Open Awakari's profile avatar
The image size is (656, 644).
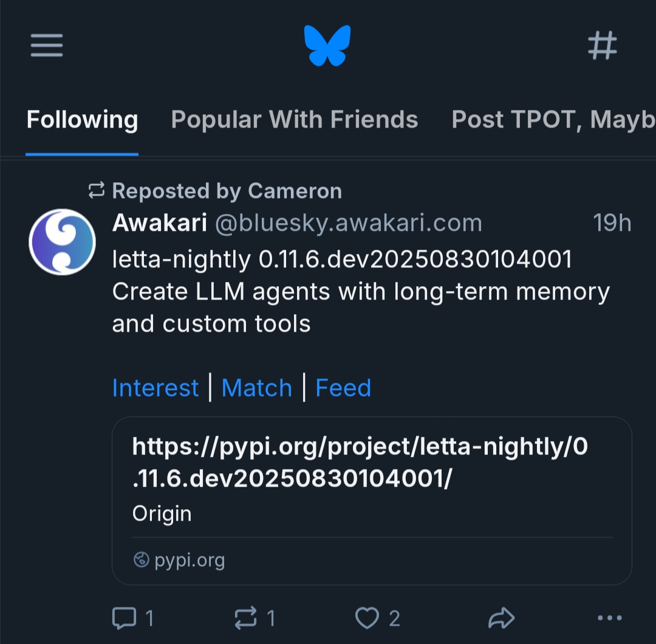[x=62, y=242]
